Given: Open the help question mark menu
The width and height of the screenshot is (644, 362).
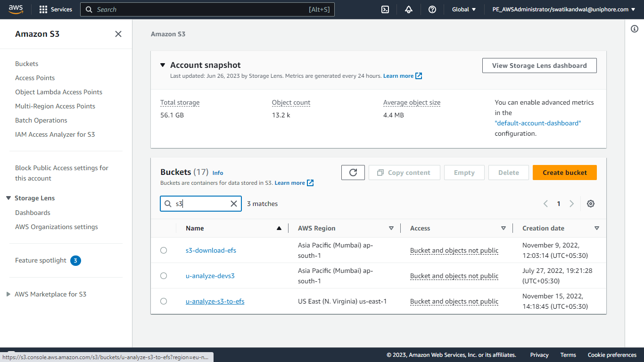Looking at the screenshot, I should click(x=432, y=9).
